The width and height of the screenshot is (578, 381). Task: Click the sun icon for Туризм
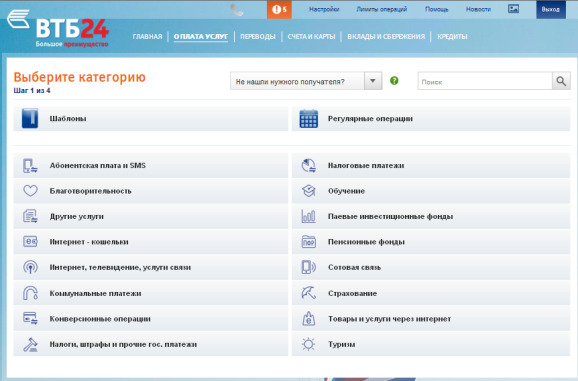point(309,344)
